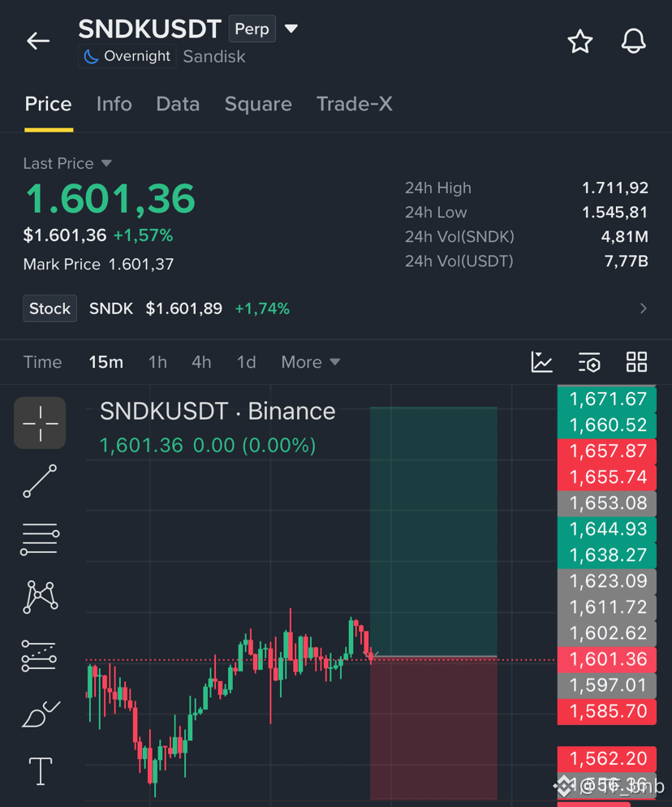Select the Fibonacci retracement lines tool
The height and width of the screenshot is (807, 672).
(x=40, y=539)
